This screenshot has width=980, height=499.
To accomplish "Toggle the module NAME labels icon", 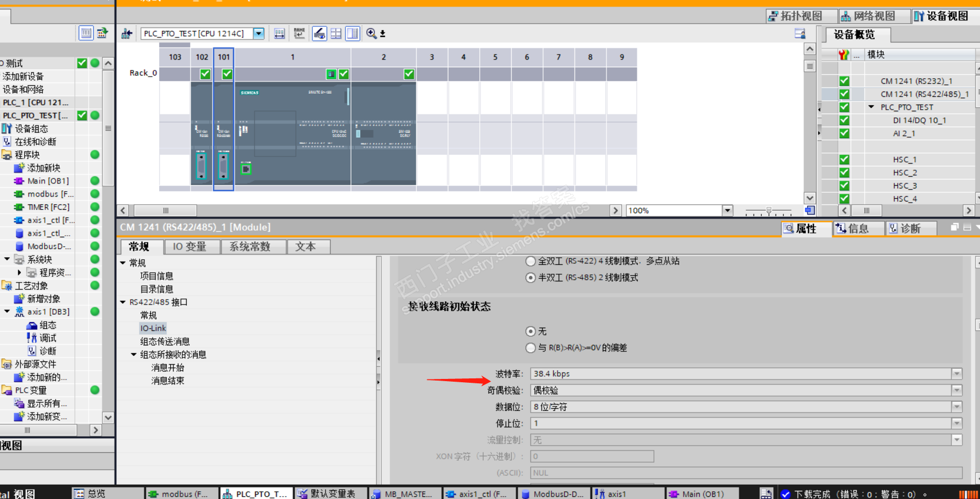I will pyautogui.click(x=299, y=34).
